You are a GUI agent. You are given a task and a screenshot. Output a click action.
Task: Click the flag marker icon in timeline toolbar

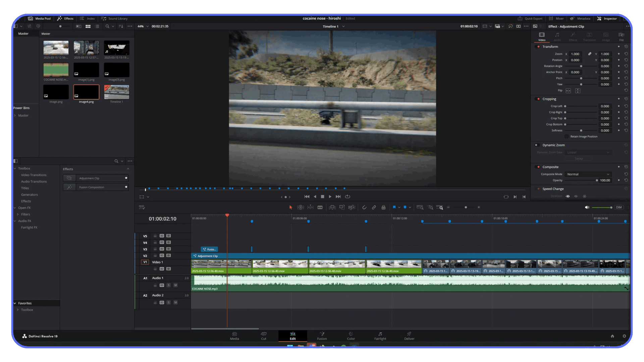pos(394,207)
